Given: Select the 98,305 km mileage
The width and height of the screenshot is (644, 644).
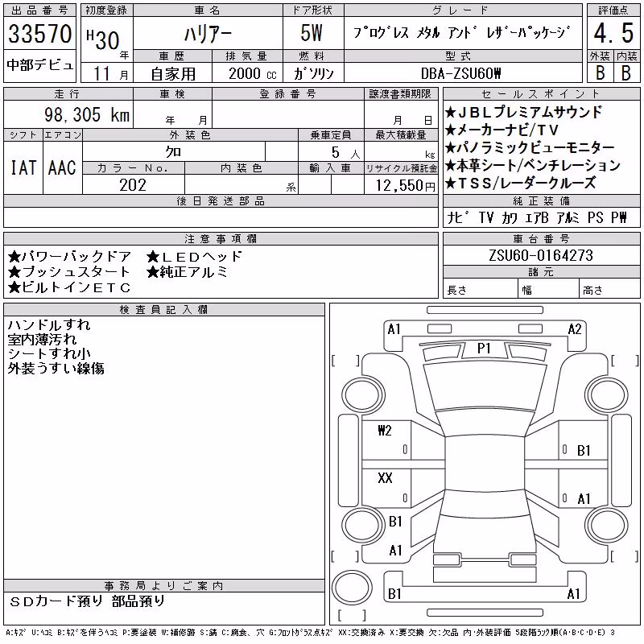Looking at the screenshot, I should pos(87,114).
